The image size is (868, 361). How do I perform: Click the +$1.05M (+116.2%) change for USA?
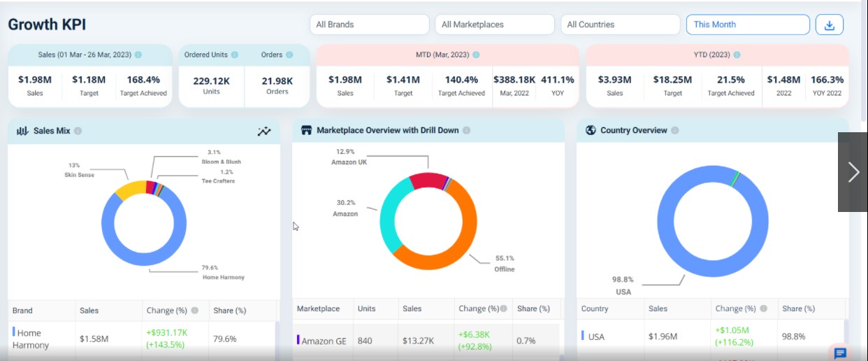point(735,337)
